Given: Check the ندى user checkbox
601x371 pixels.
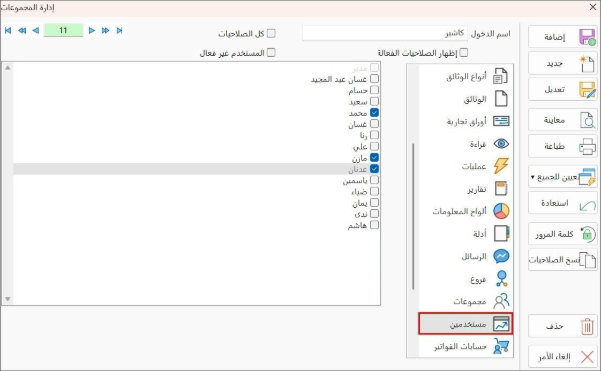Looking at the screenshot, I should click(374, 213).
